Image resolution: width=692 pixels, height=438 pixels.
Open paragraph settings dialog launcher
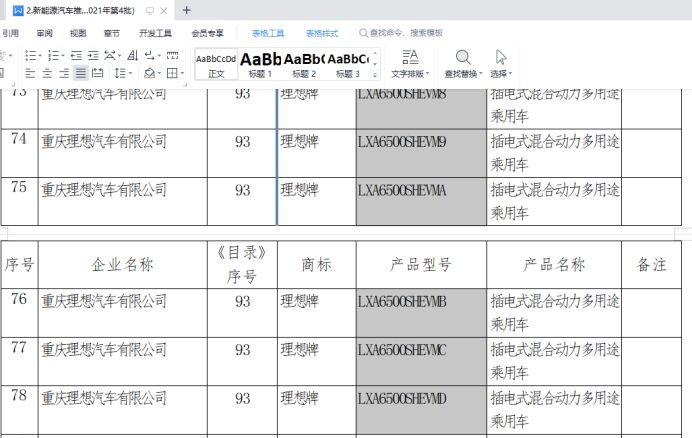coord(185,84)
